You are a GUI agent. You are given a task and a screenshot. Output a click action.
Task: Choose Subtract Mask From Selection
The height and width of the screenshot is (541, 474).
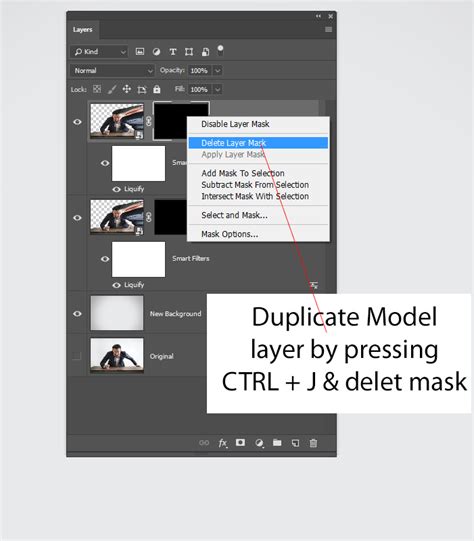pos(258,185)
